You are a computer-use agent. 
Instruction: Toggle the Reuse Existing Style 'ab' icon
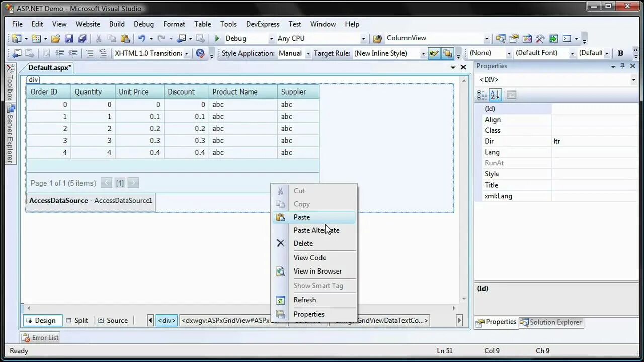434,53
